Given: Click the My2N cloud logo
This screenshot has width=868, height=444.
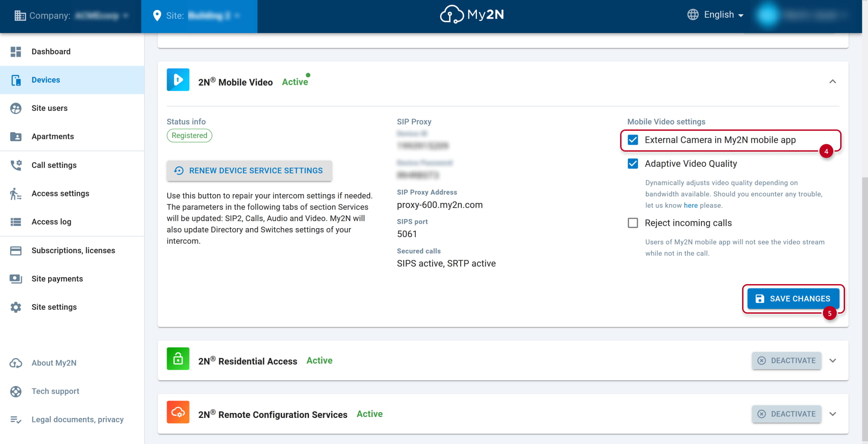Looking at the screenshot, I should coord(472,15).
